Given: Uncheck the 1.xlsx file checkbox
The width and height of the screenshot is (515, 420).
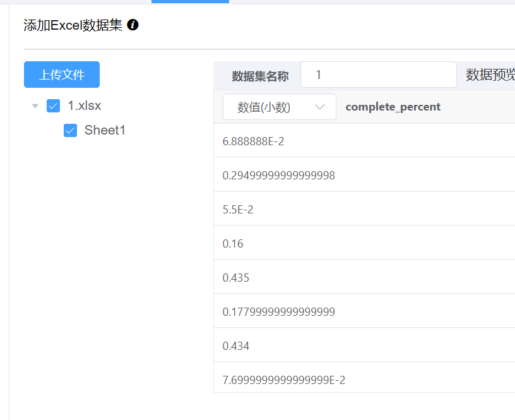Looking at the screenshot, I should [x=53, y=105].
